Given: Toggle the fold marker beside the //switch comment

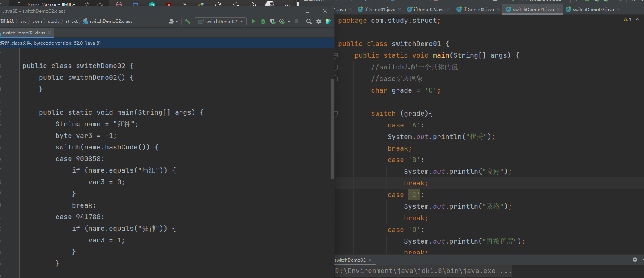Looking at the screenshot, I should (335, 67).
